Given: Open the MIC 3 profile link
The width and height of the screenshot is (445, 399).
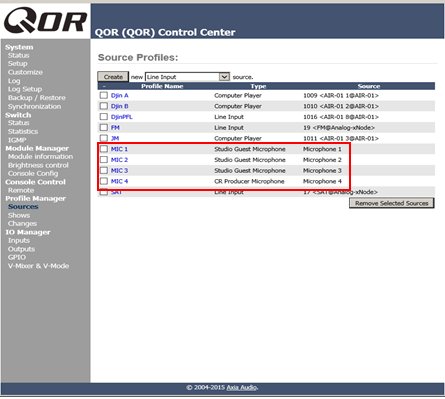Looking at the screenshot, I should click(x=119, y=170).
